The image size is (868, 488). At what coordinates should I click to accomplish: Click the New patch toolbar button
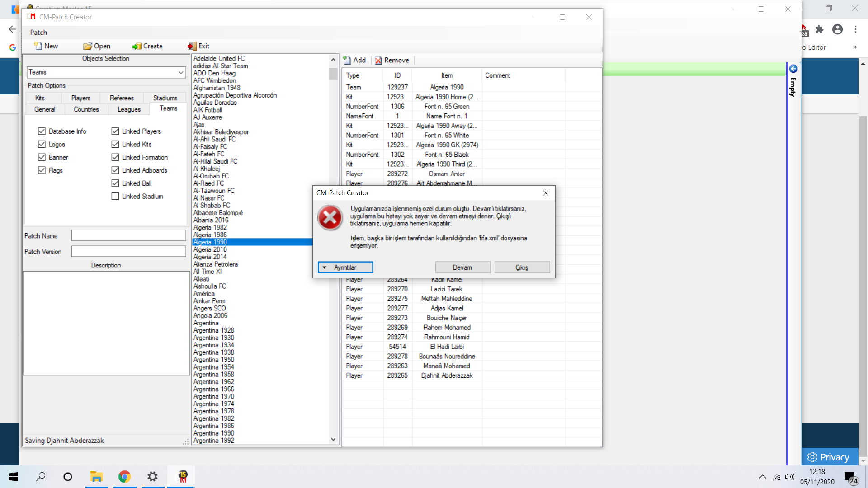(46, 46)
